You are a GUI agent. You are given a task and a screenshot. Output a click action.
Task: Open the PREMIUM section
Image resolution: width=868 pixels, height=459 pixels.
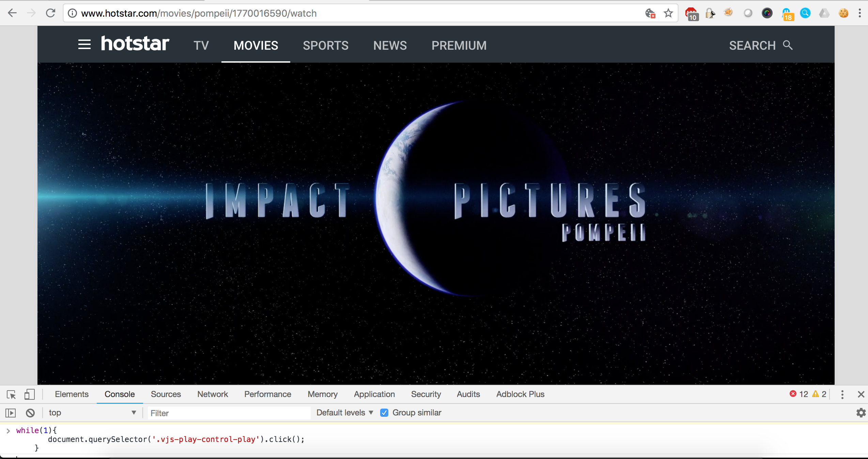click(459, 45)
